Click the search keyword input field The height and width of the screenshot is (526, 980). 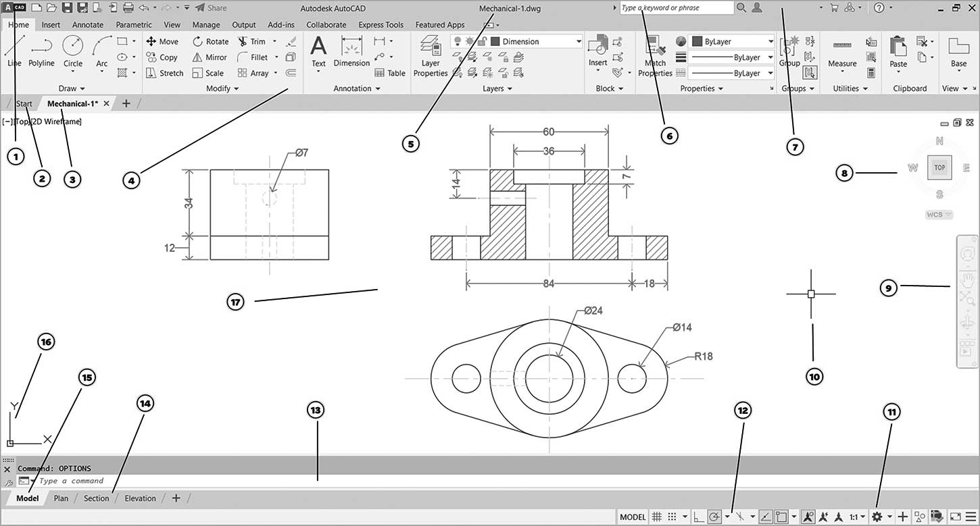coord(676,8)
